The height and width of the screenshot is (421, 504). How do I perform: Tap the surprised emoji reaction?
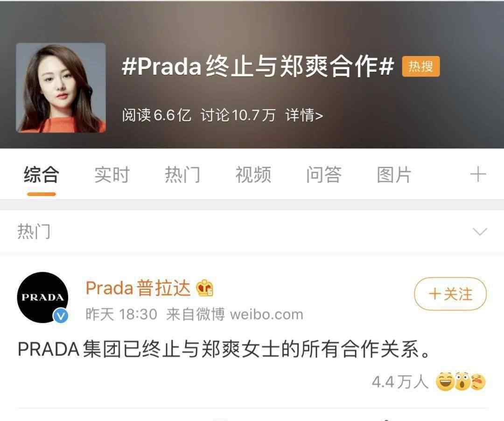tap(462, 382)
